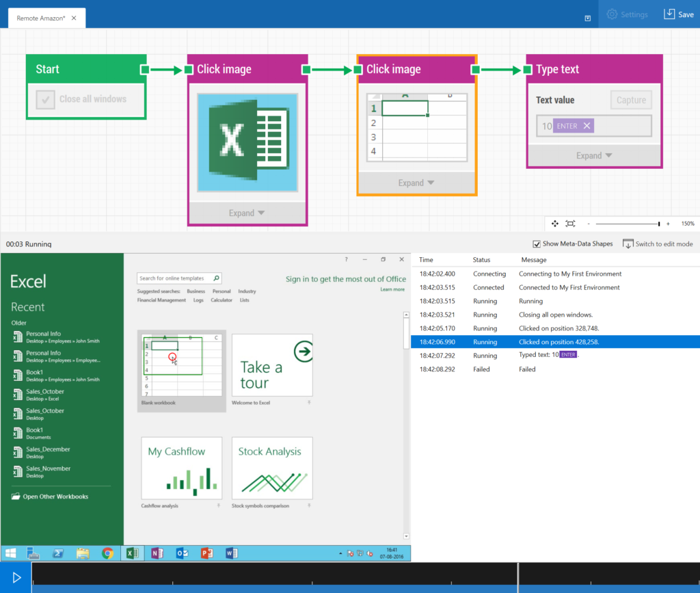Viewport: 700px width, 593px height.
Task: Click the template list scrollbar up arrow
Action: 406,315
